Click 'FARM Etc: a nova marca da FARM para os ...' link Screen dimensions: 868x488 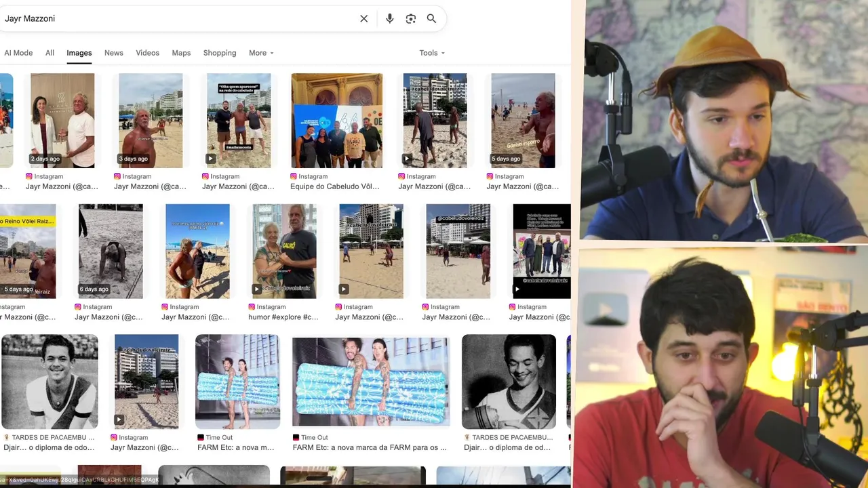coord(370,447)
